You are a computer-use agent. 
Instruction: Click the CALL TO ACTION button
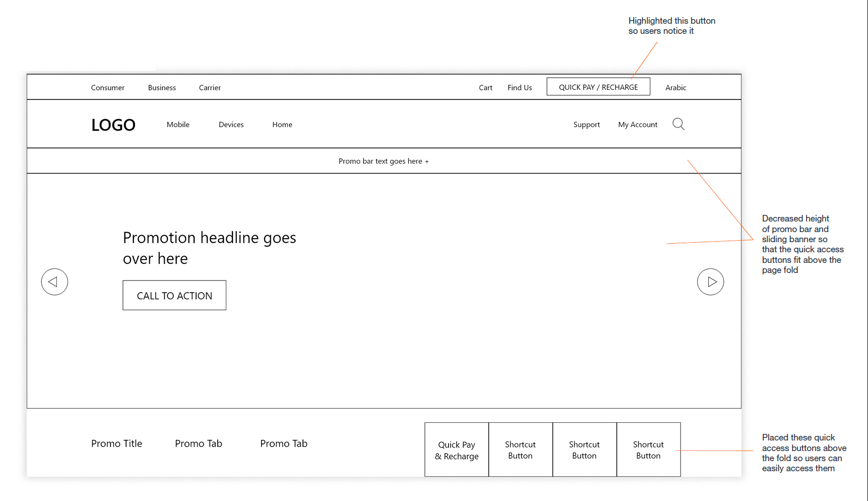pyautogui.click(x=174, y=295)
